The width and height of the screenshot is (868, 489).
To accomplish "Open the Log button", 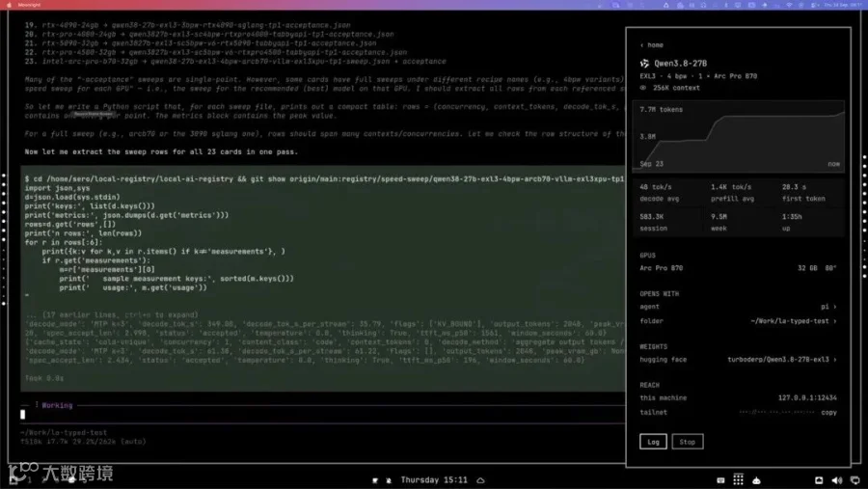I will tap(653, 442).
